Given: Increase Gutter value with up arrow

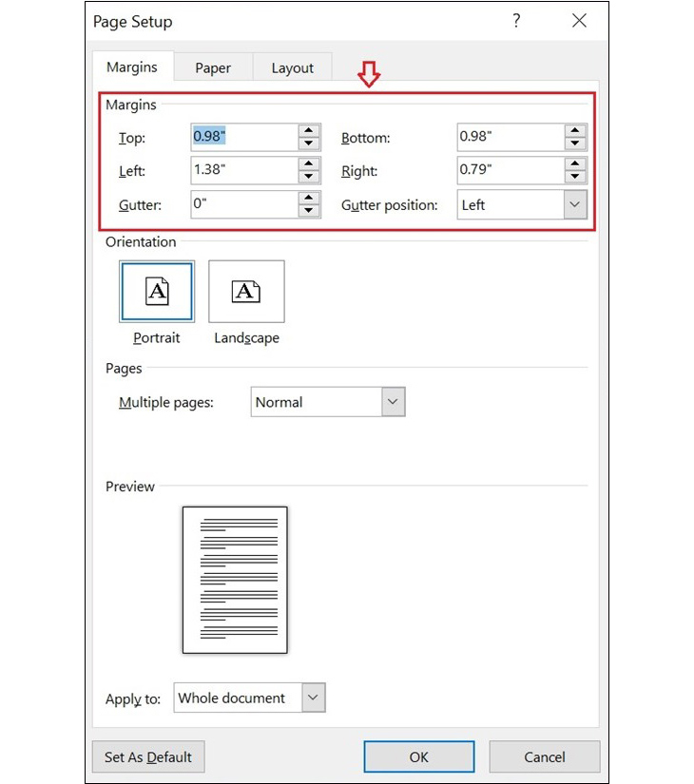Looking at the screenshot, I should pos(309,198).
